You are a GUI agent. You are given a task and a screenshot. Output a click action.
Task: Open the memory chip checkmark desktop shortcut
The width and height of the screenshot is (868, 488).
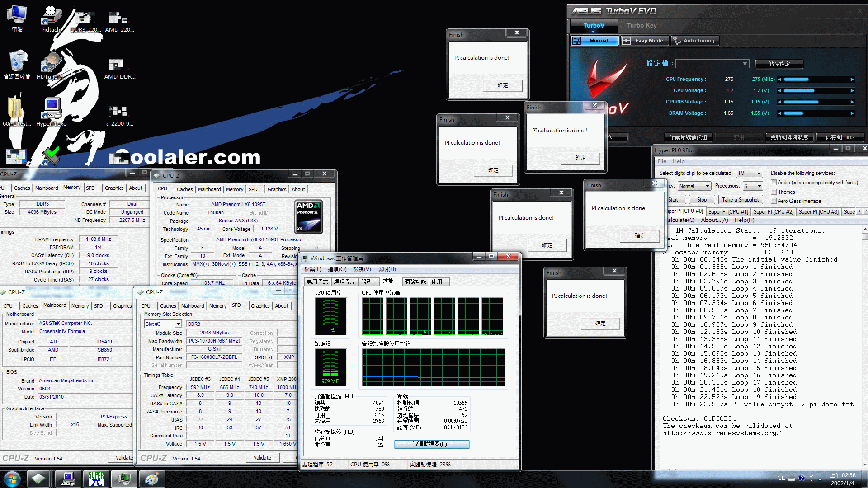[51, 156]
